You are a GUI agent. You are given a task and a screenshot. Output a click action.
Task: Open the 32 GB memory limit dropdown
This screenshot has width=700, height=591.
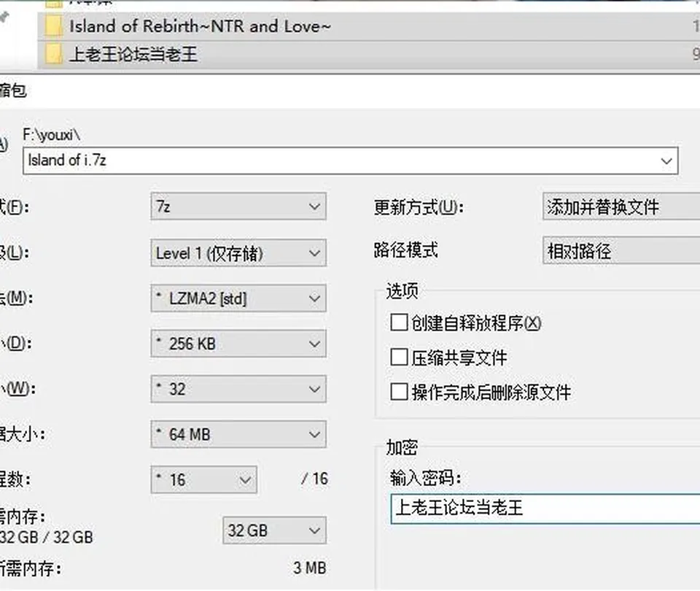point(275,530)
